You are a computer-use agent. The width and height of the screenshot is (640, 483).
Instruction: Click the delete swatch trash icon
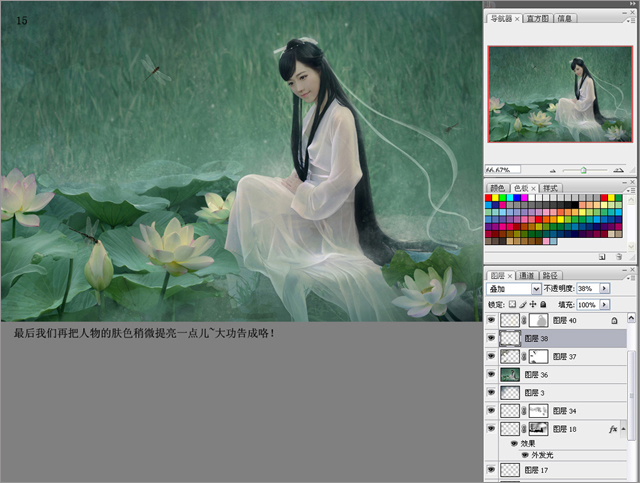click(619, 257)
